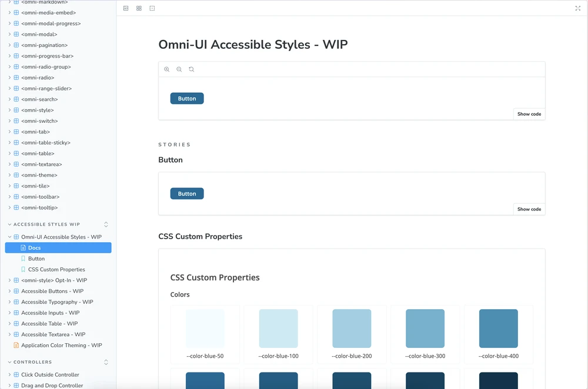
Task: Click the omni-toolbar component grid icon
Action: coord(16,197)
